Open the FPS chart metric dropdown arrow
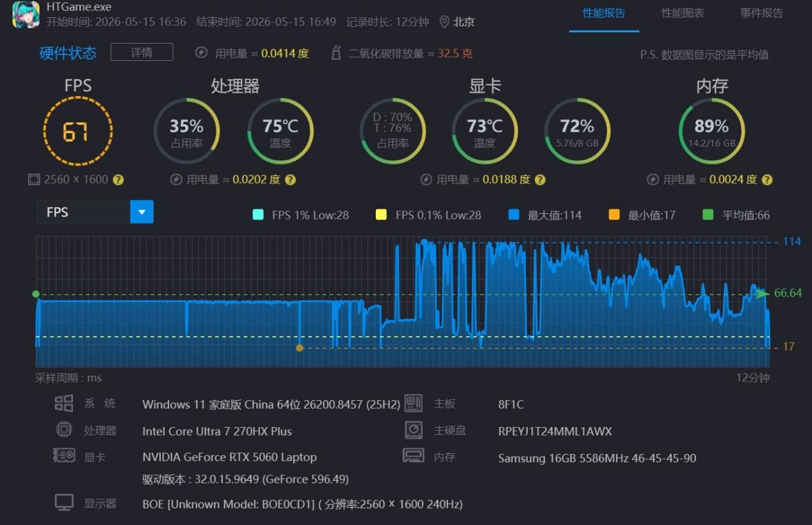Viewport: 812px width, 525px height. 142,212
